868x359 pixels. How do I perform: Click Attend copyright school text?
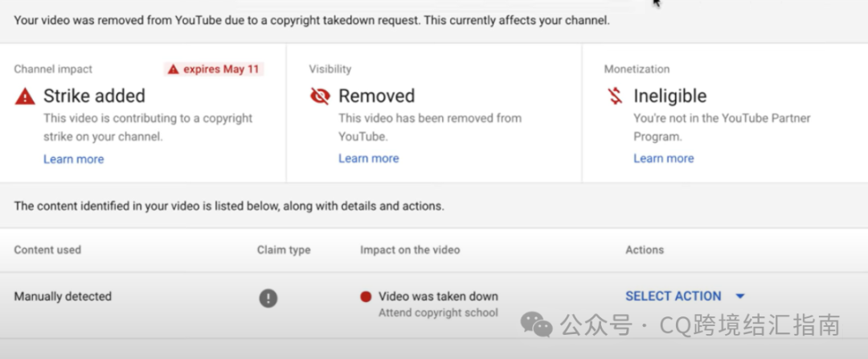(x=439, y=313)
